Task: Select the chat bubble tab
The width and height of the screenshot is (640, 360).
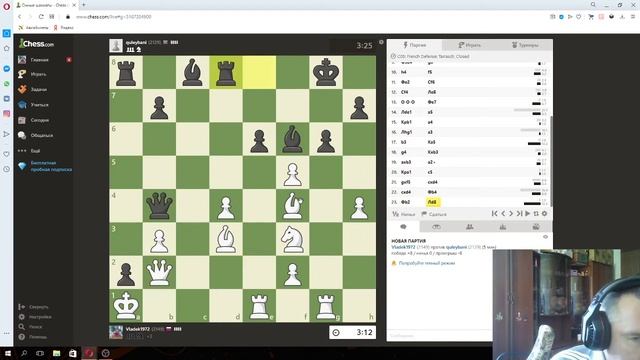Action: tap(403, 227)
